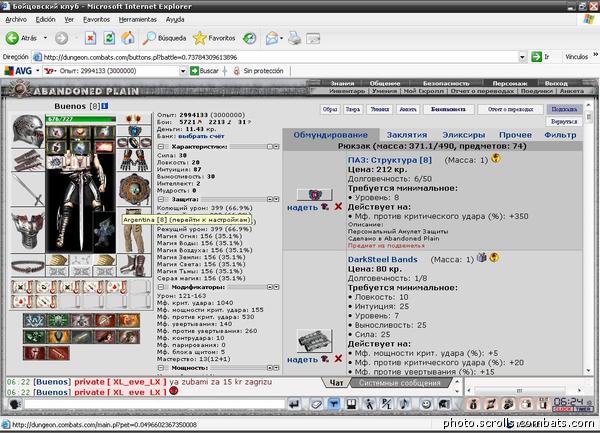Screen dimensions: 600x433
Task: Click the AVG Buscar button
Action: click(x=205, y=71)
